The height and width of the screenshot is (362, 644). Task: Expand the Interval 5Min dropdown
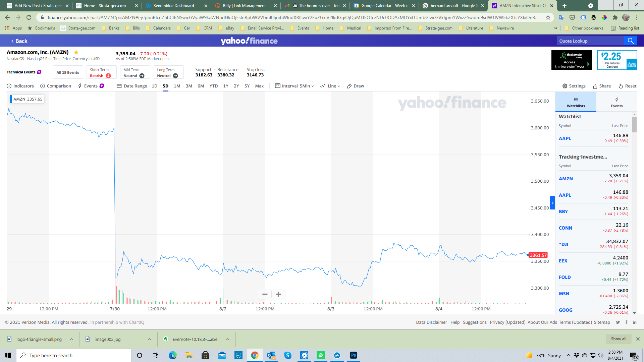coord(294,86)
